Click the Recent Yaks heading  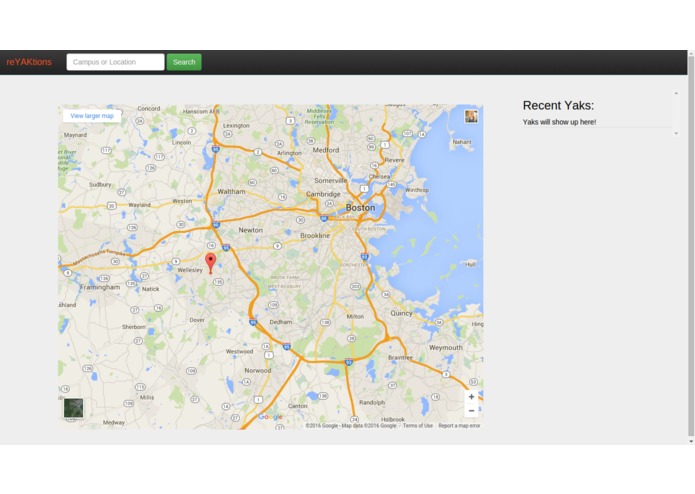pos(558,105)
